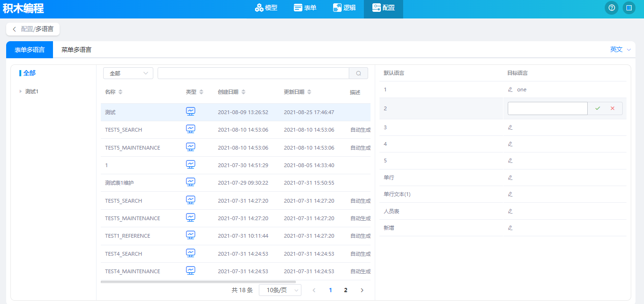Click pencil icon for 单行文本(1) row

point(510,194)
